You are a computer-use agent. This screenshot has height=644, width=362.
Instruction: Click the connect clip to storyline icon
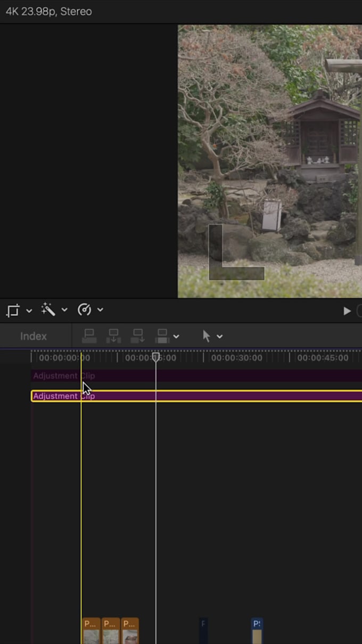point(89,336)
